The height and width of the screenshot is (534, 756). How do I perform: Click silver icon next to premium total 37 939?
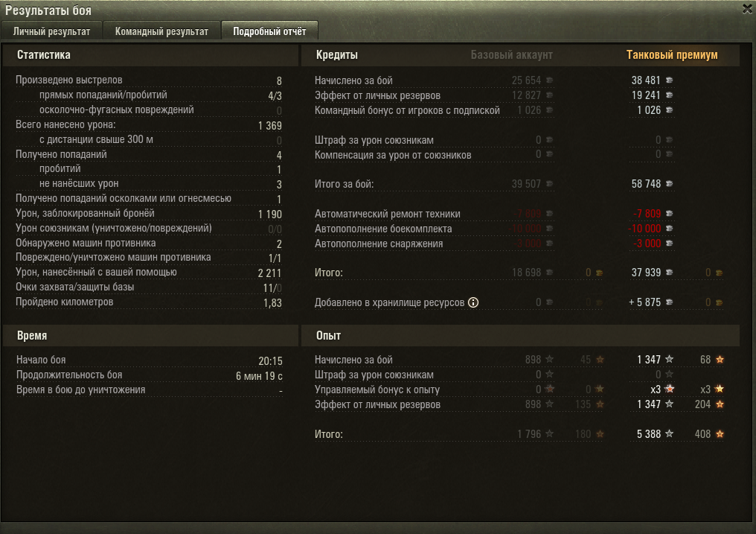[669, 273]
